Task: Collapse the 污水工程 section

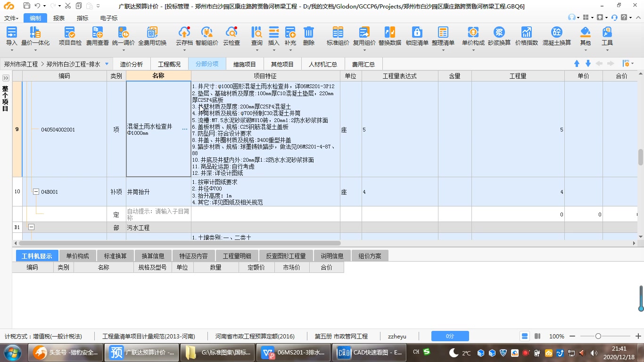Action: point(32,227)
